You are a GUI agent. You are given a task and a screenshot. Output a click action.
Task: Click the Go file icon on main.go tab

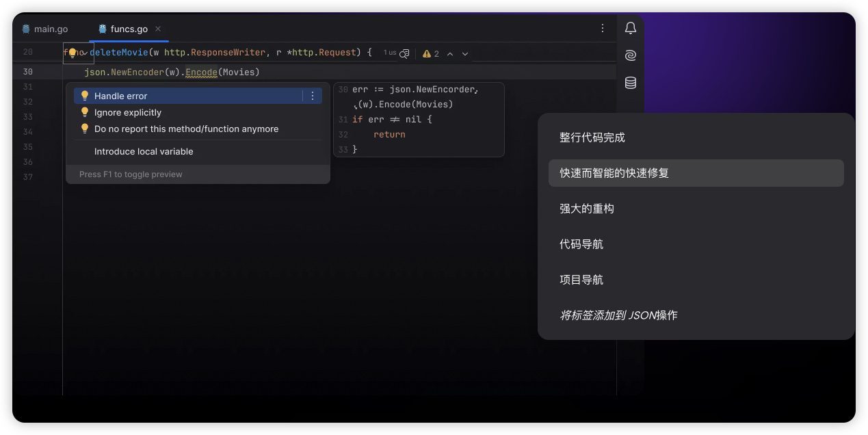(x=26, y=29)
